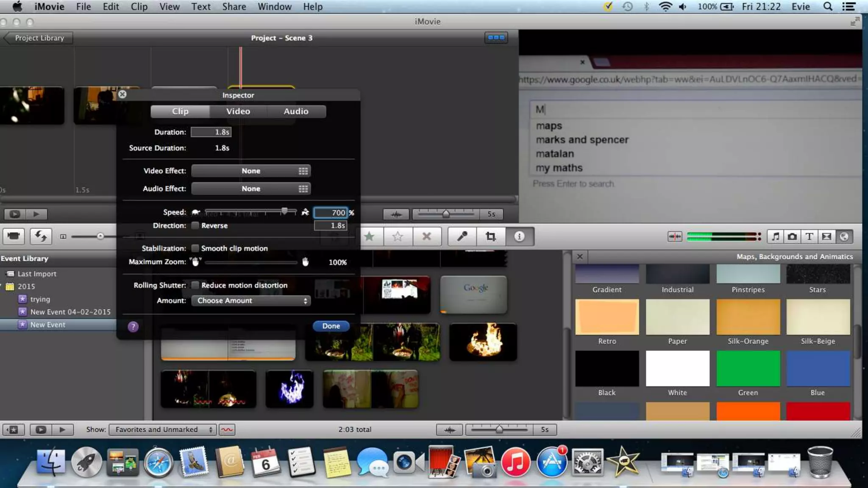Select Clip tab in Inspector
Screen dimensions: 868x488
(180, 111)
